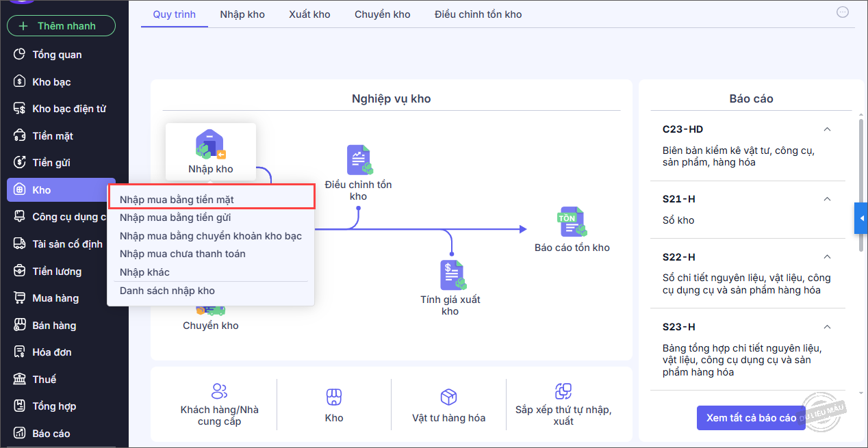The width and height of the screenshot is (868, 448).
Task: Click Xem tất cả báo cáo button
Action: click(751, 418)
